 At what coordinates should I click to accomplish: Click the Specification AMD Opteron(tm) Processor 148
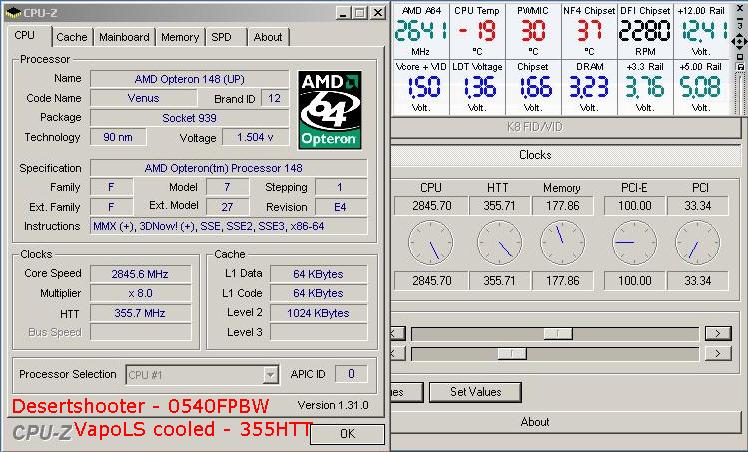point(229,168)
